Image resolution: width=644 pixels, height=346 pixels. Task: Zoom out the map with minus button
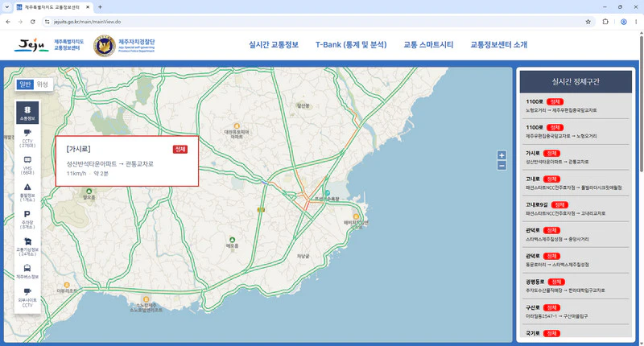pos(502,166)
